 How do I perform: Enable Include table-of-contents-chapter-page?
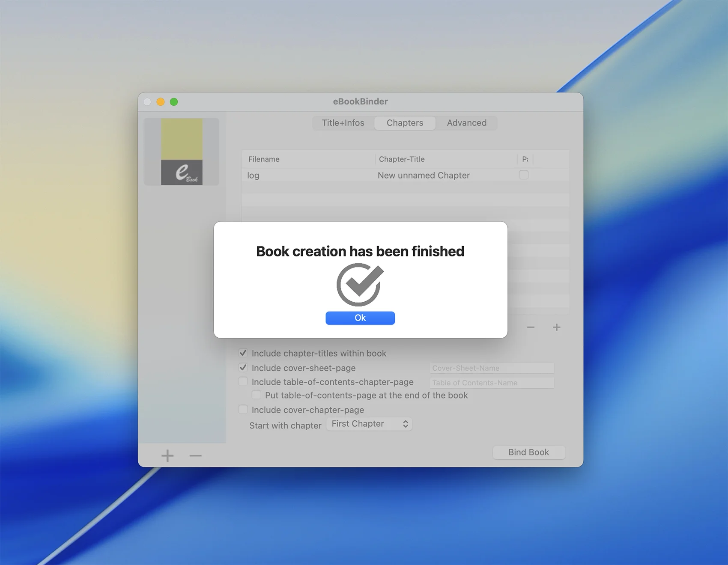[x=243, y=382]
